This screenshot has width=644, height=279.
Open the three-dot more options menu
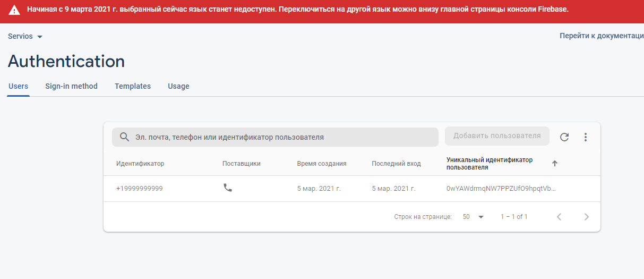click(586, 137)
